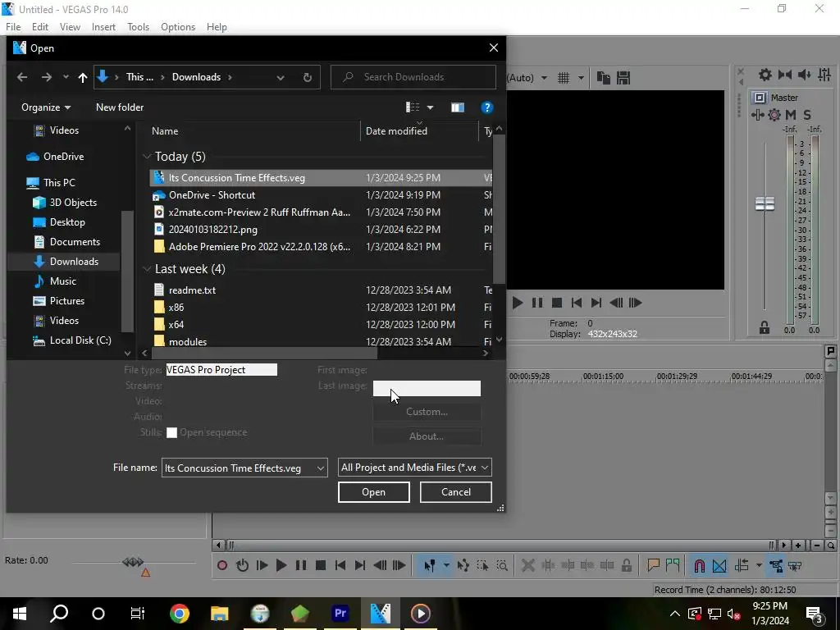
Task: Click the Search Downloads field
Action: [413, 77]
